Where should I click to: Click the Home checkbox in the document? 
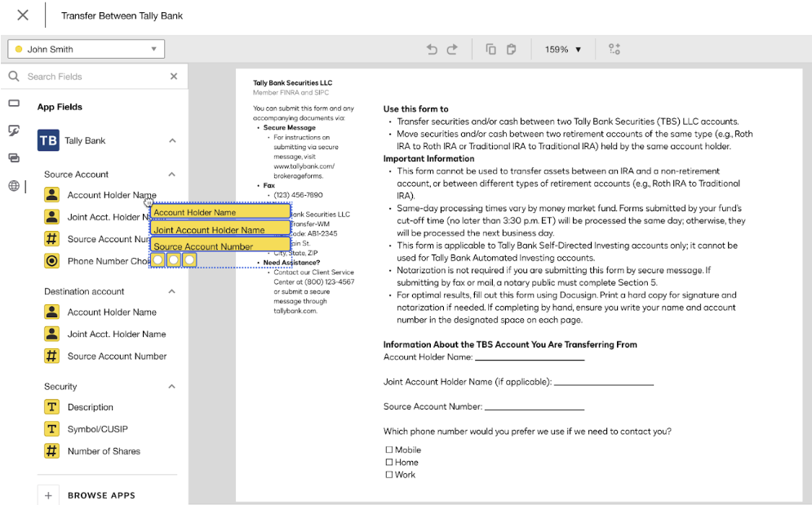(389, 463)
